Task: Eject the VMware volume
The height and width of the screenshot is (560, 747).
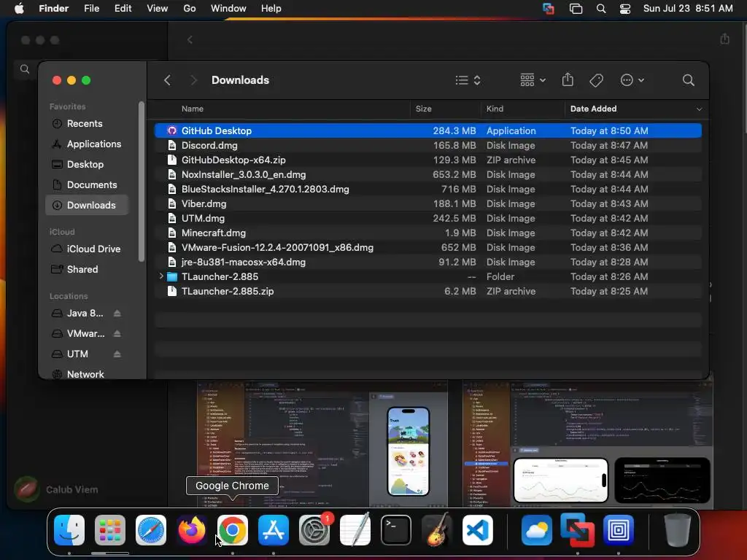Action: [x=117, y=334]
